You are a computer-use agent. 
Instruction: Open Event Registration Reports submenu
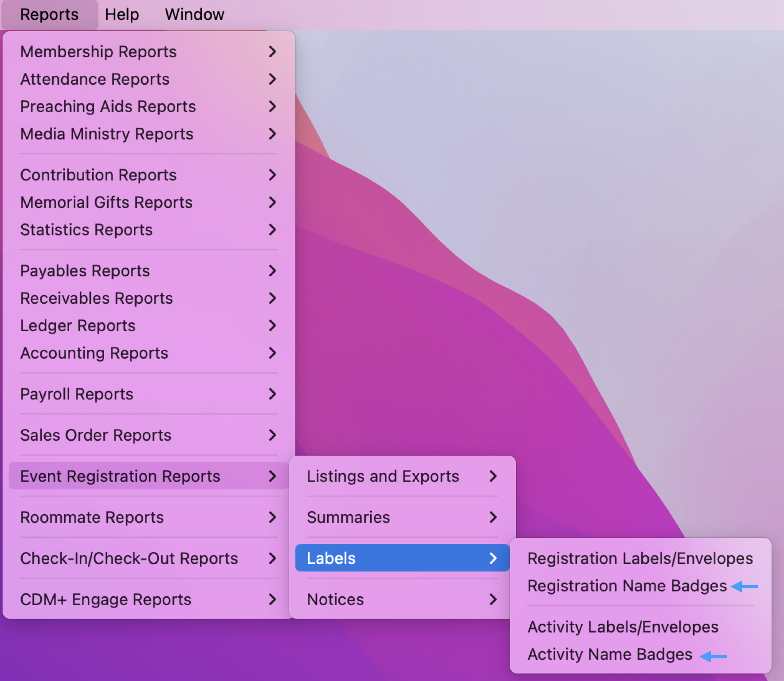point(120,477)
